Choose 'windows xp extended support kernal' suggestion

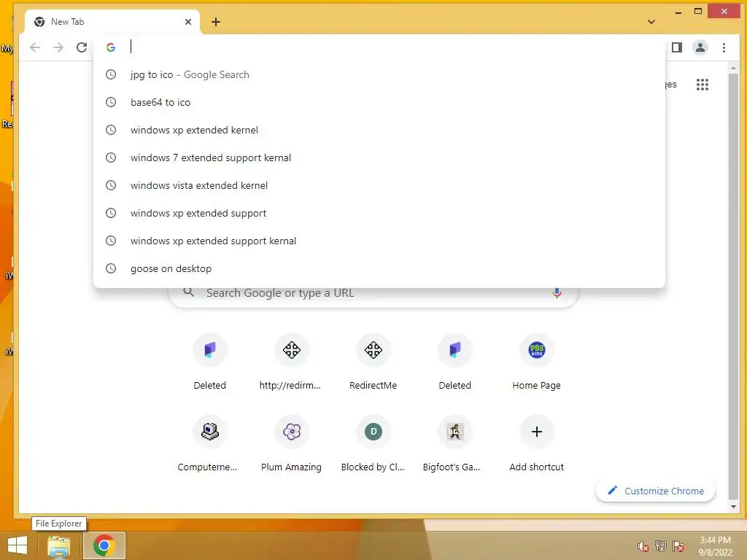[379, 241]
